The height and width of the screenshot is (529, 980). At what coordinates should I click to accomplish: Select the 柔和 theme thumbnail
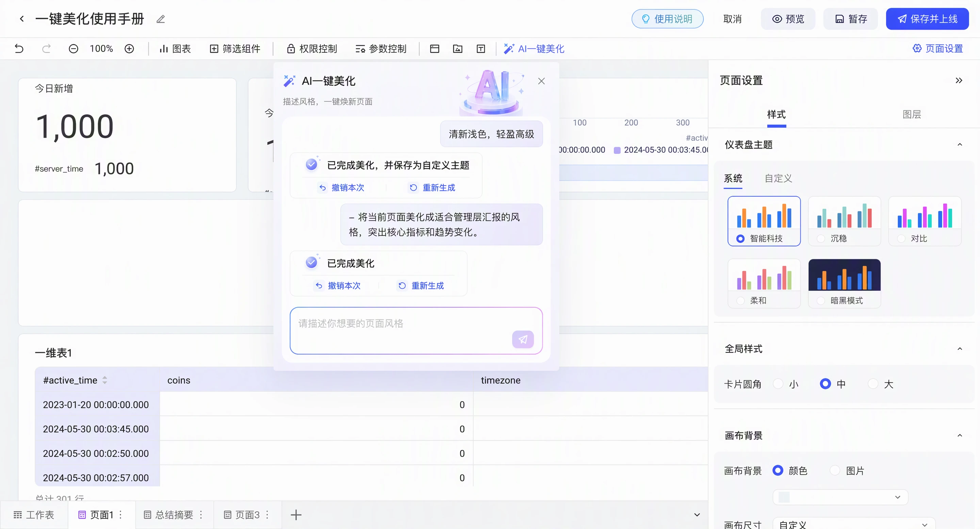coord(764,284)
